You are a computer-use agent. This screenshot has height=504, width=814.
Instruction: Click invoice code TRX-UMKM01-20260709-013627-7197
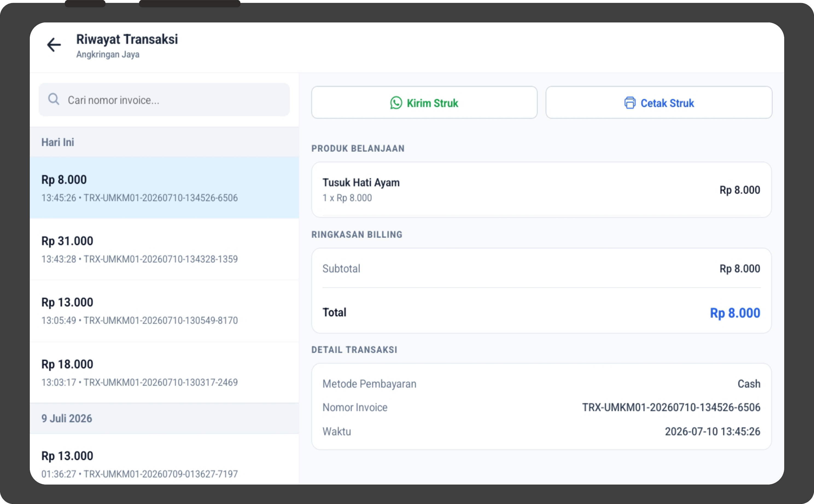(161, 474)
